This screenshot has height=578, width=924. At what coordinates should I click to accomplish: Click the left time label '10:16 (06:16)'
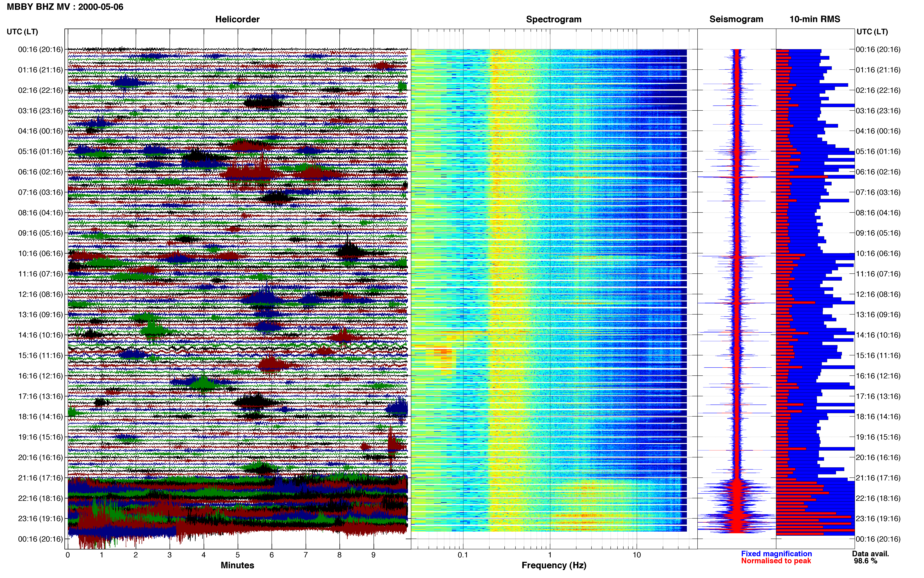[41, 253]
